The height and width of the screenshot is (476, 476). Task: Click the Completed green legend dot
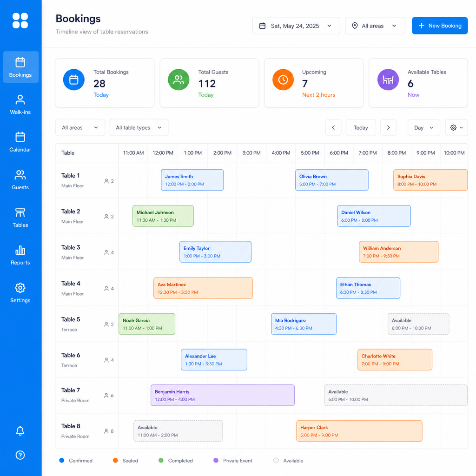(x=161, y=460)
